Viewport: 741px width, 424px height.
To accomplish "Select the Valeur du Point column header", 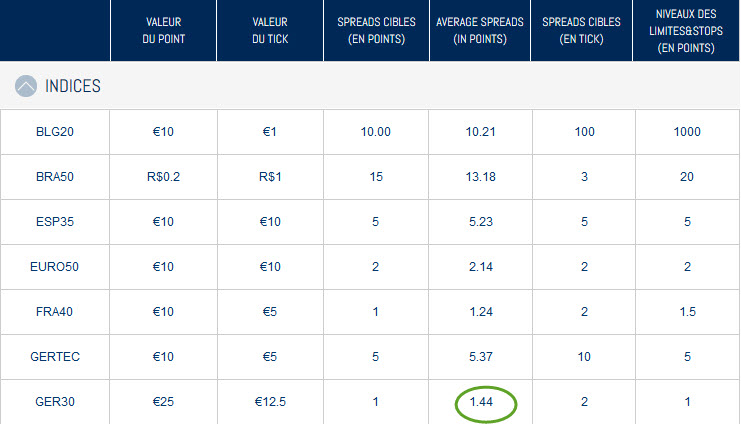I will 163,31.
